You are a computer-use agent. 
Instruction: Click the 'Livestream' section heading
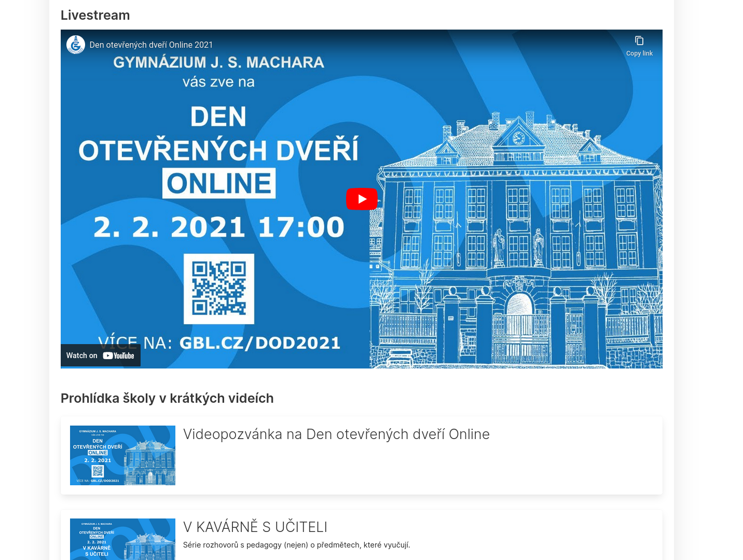[x=95, y=16]
